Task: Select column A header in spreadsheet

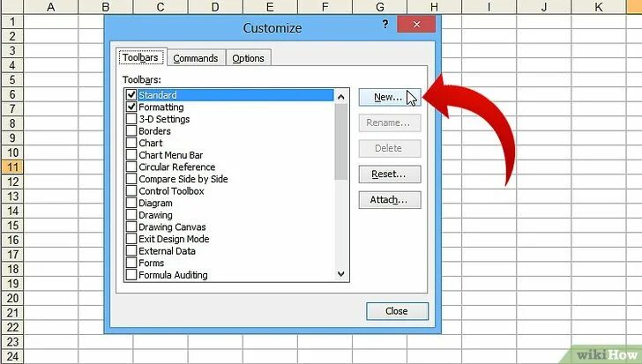Action: pyautogui.click(x=51, y=7)
